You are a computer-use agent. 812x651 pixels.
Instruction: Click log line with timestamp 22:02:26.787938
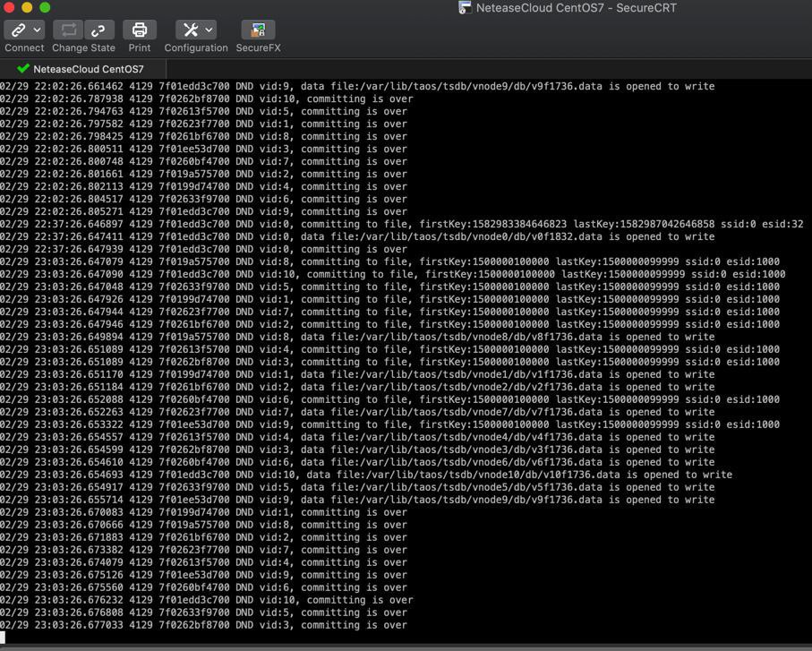click(x=207, y=99)
